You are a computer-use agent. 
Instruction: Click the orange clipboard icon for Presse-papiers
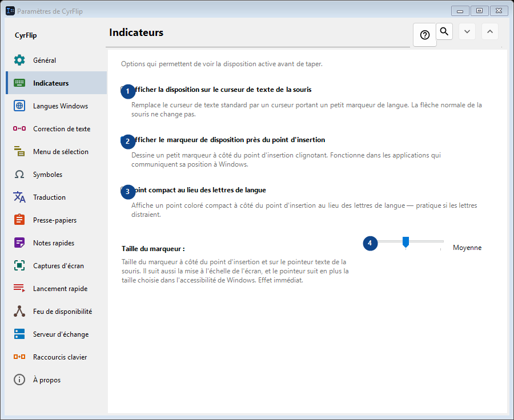[19, 220]
